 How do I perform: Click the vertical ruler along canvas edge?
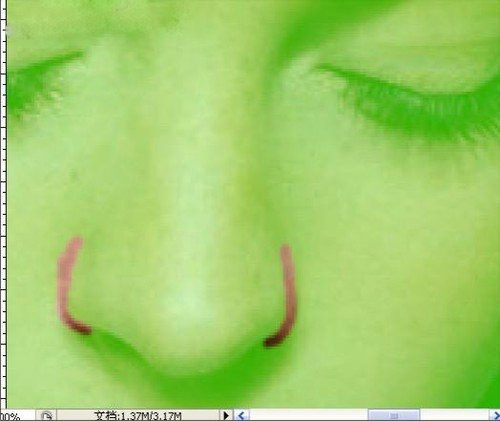click(x=3, y=204)
